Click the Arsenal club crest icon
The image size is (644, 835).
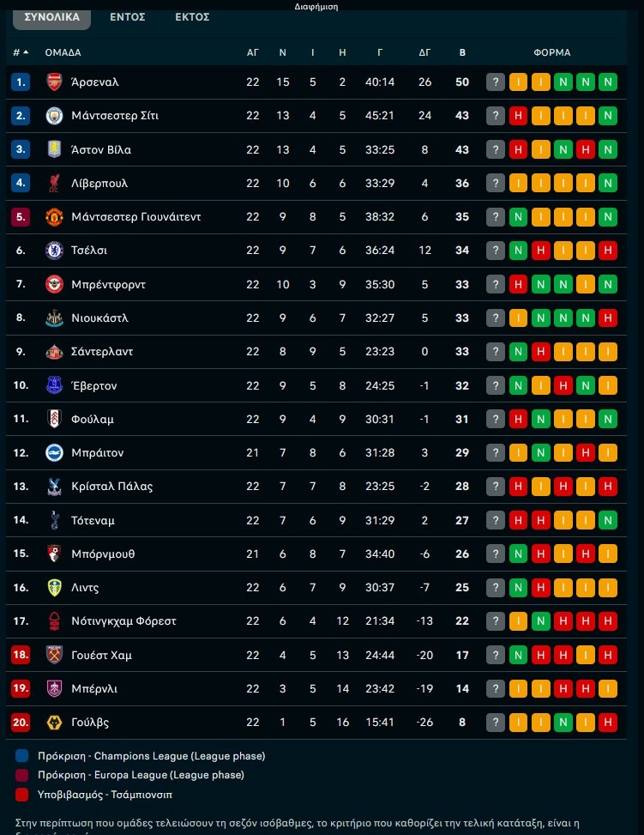(x=54, y=82)
